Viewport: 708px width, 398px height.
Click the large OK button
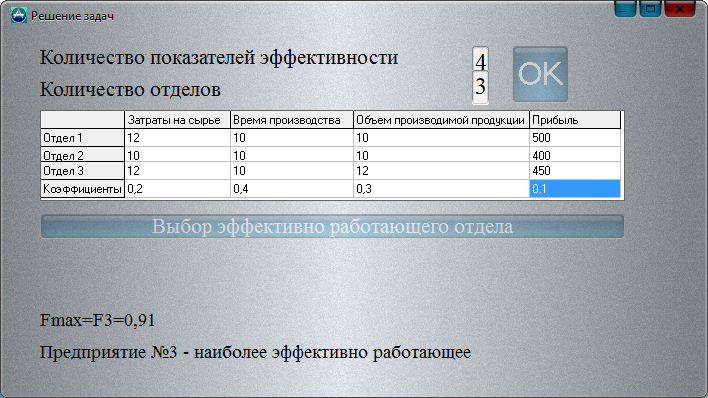(540, 74)
